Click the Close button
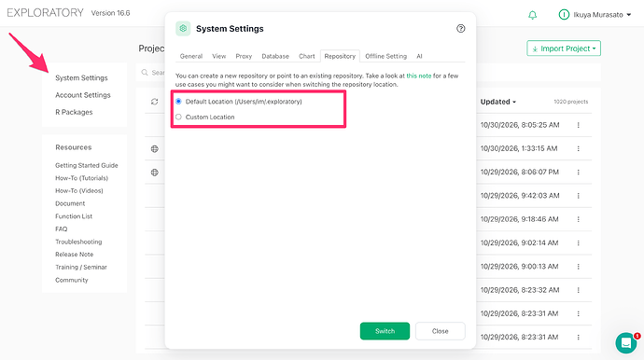The height and width of the screenshot is (360, 644). coord(441,331)
